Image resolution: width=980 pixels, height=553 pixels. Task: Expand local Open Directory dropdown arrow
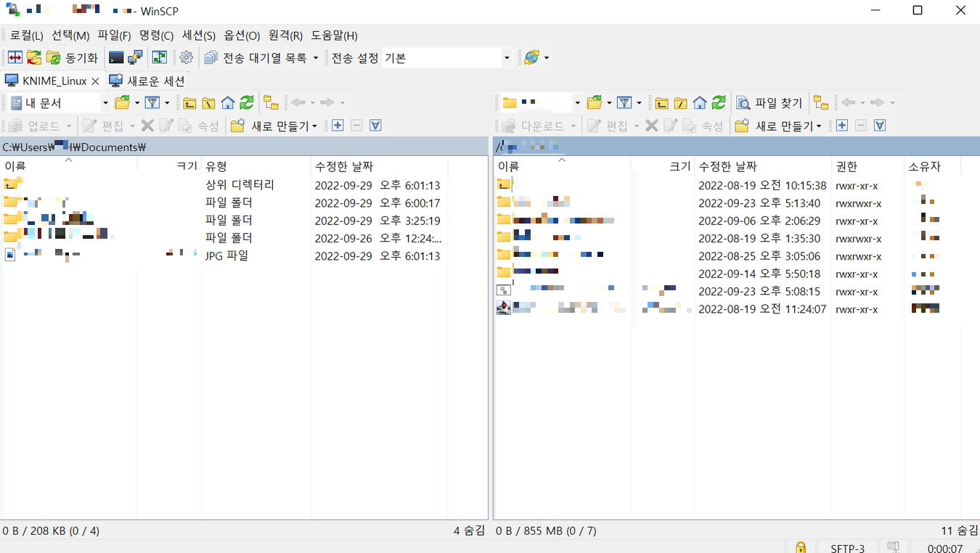(136, 103)
